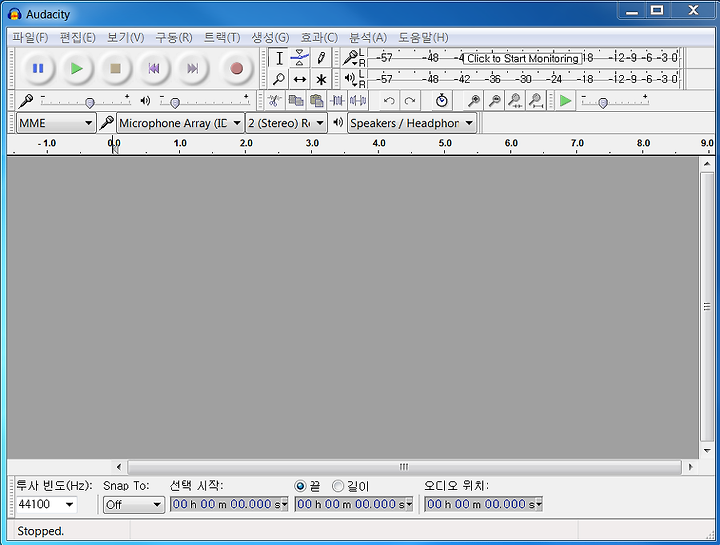This screenshot has height=545, width=720.
Task: Click the Copy icon in the edit toolbar
Action: click(295, 101)
